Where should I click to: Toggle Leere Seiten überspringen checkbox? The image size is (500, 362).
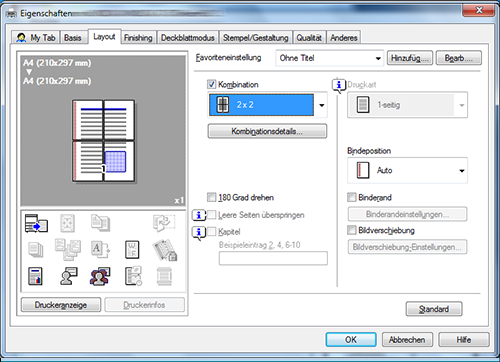pyautogui.click(x=211, y=215)
